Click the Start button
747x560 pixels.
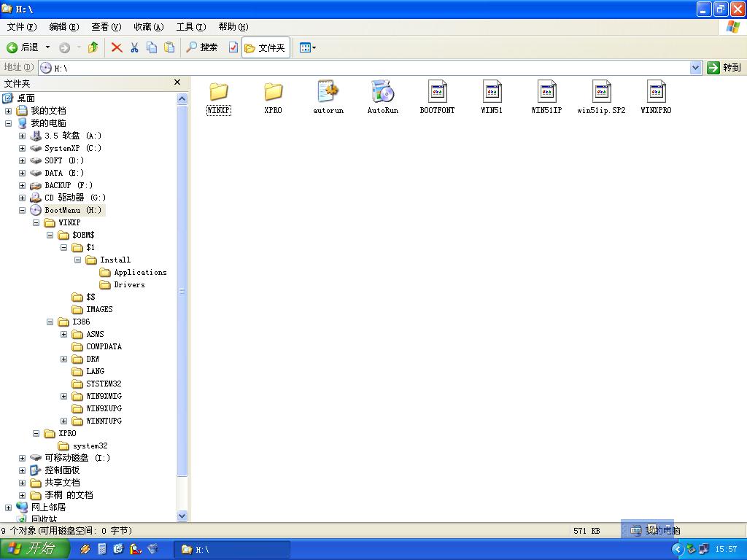[35, 549]
